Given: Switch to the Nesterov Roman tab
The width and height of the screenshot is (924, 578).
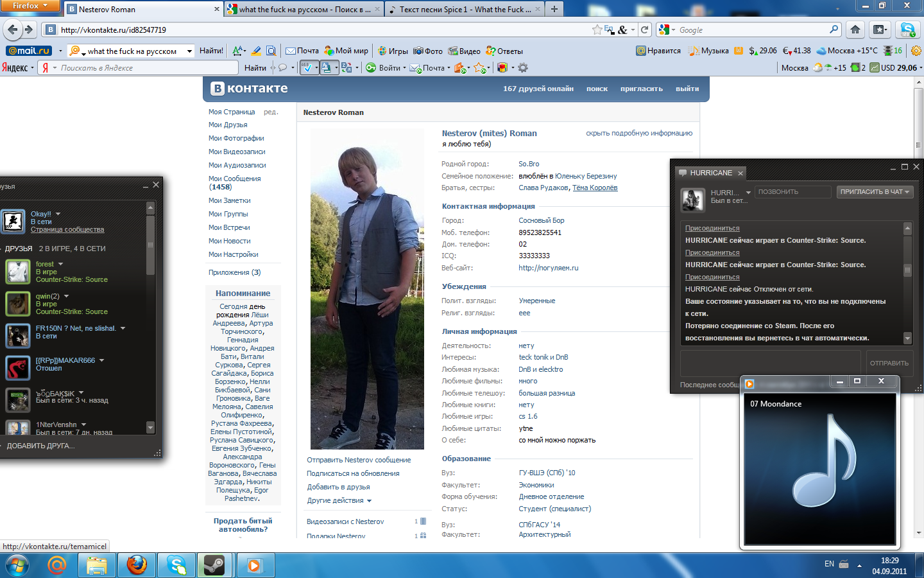Looking at the screenshot, I should [x=143, y=9].
